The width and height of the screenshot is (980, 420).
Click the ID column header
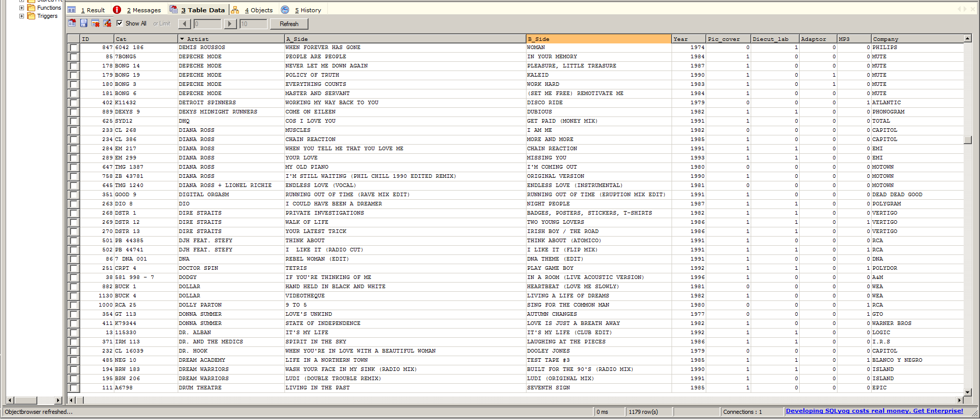[97, 39]
